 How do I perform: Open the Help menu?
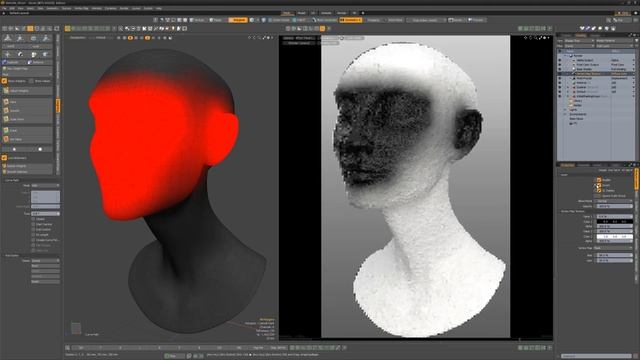pos(159,8)
